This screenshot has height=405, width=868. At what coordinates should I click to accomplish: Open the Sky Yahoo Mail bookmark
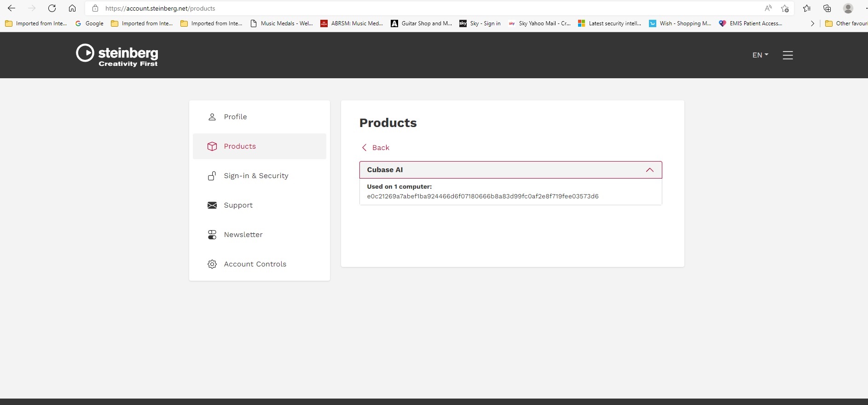click(x=539, y=23)
